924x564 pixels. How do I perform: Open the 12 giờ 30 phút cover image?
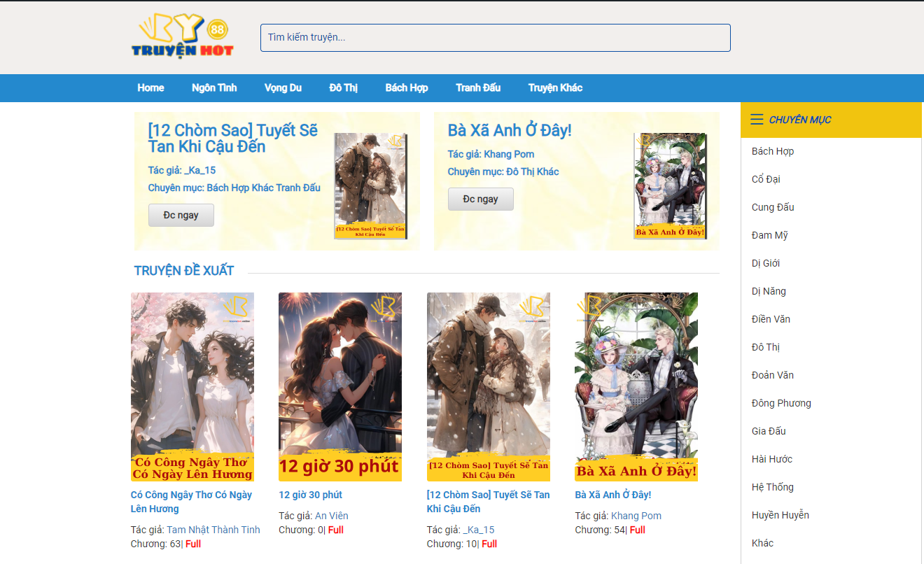coord(340,386)
